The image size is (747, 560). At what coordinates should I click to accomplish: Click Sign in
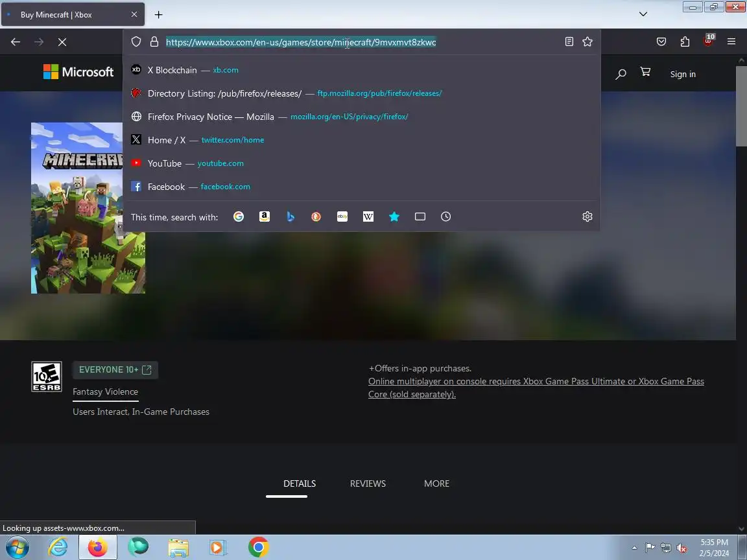(x=683, y=75)
